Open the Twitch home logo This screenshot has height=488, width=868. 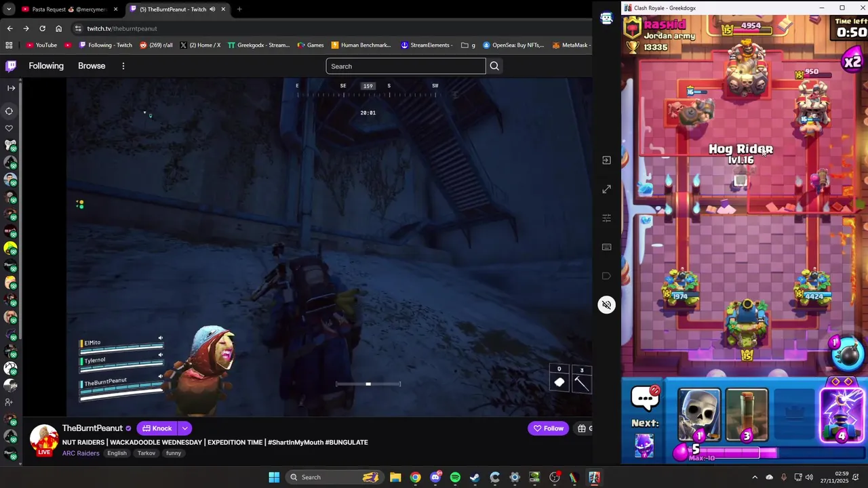(11, 66)
